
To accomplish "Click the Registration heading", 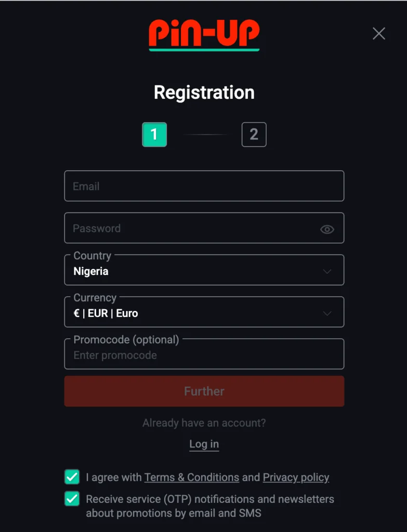I will [x=204, y=92].
